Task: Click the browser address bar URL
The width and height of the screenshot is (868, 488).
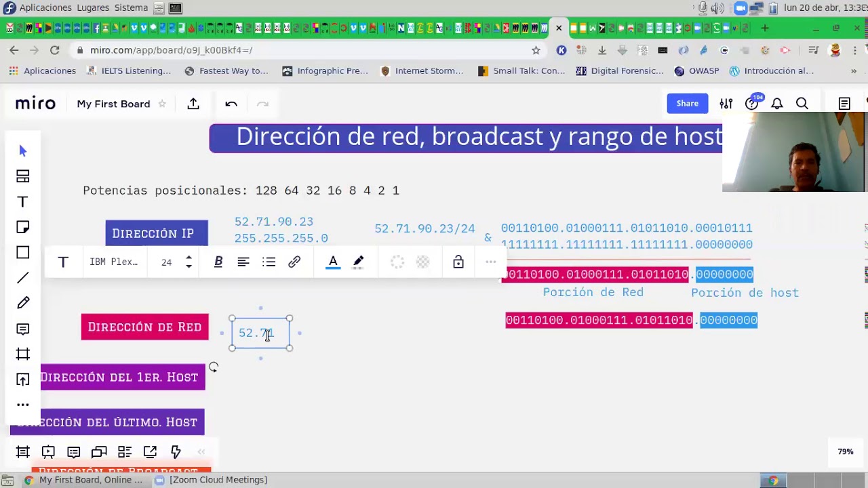Action: click(171, 50)
